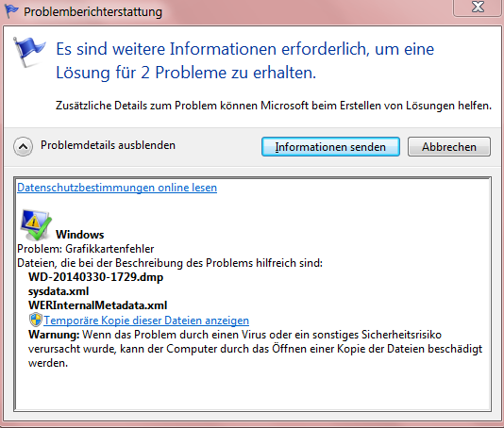
Task: Click the bold Windows heading
Action: pyautogui.click(x=79, y=235)
